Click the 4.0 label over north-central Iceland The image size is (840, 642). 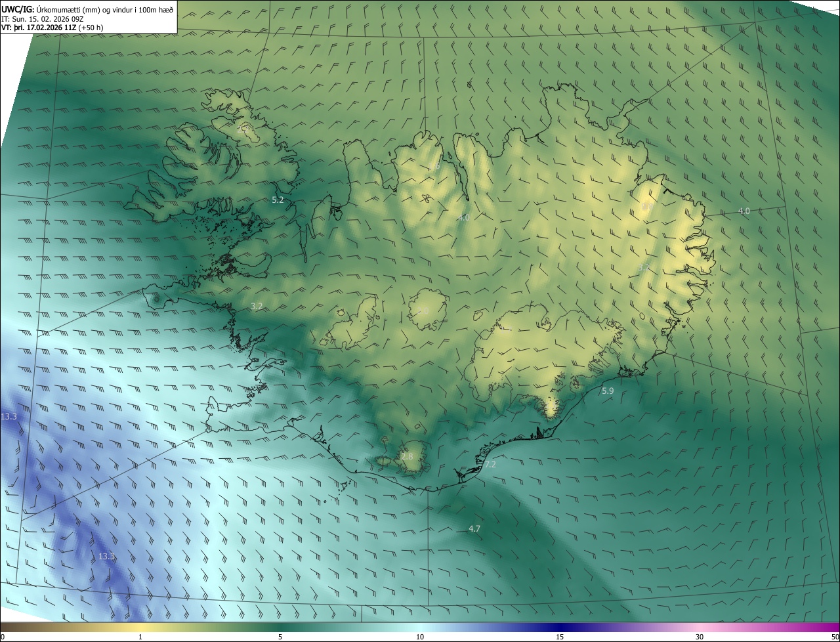463,217
